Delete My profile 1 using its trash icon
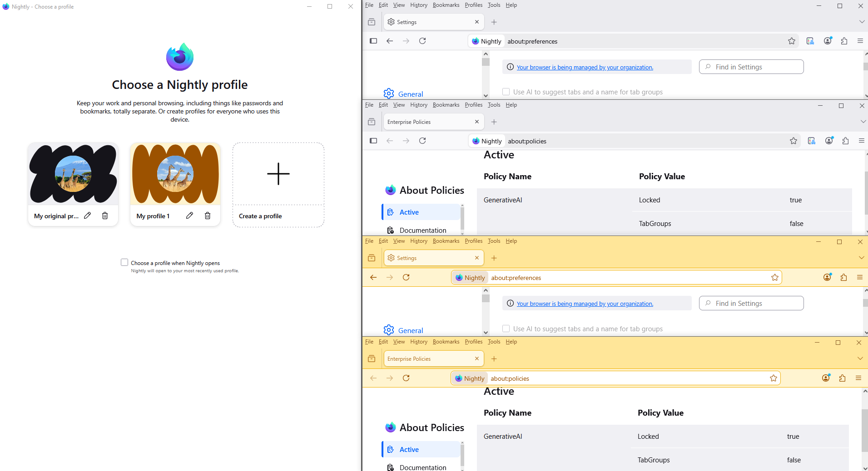The width and height of the screenshot is (868, 471). 208,216
